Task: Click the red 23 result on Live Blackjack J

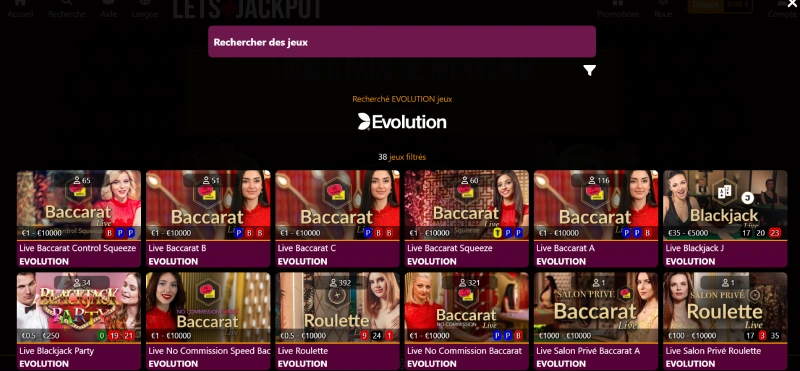Action: point(774,233)
